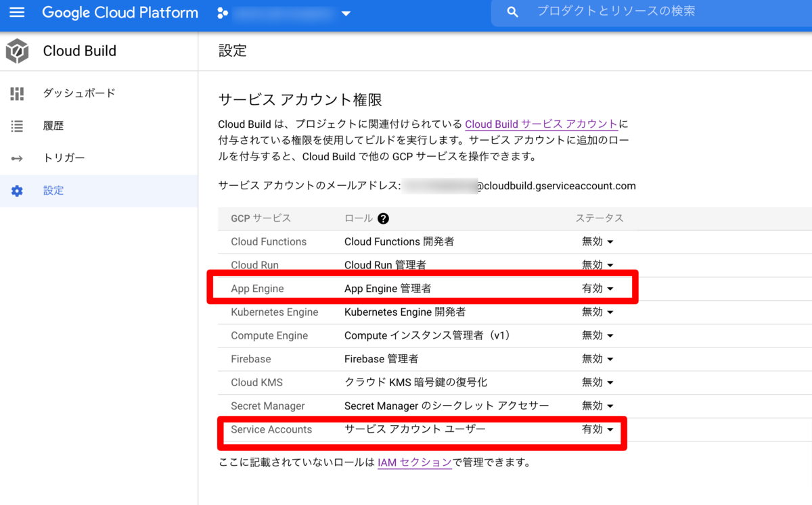
Task: Click the トリガー arrow icon
Action: pyautogui.click(x=17, y=158)
